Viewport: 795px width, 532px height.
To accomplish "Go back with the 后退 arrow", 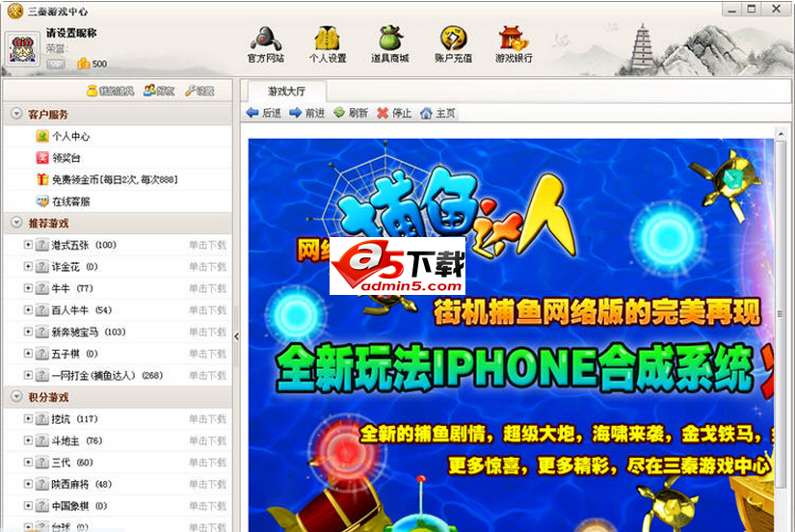I will (264, 113).
